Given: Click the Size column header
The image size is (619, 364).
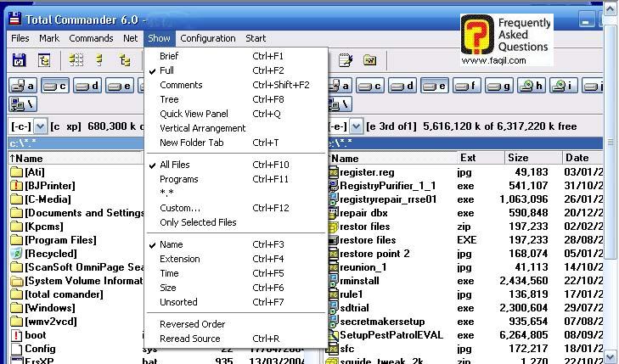Looking at the screenshot, I should (518, 158).
